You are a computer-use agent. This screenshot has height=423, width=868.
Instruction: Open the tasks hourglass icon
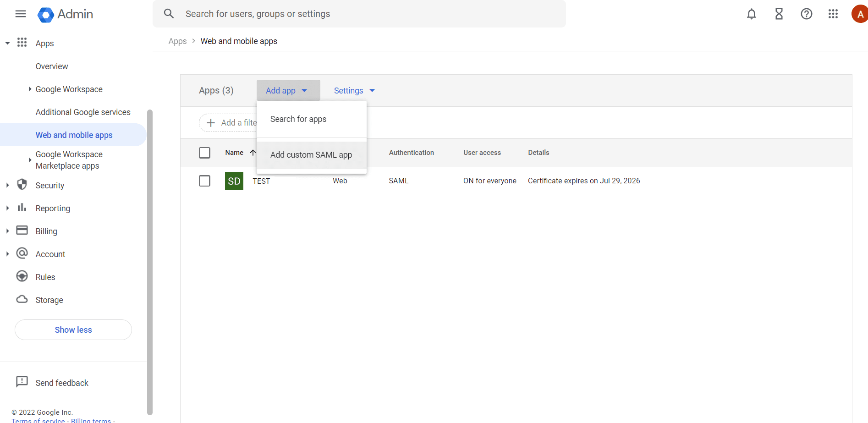pyautogui.click(x=779, y=14)
